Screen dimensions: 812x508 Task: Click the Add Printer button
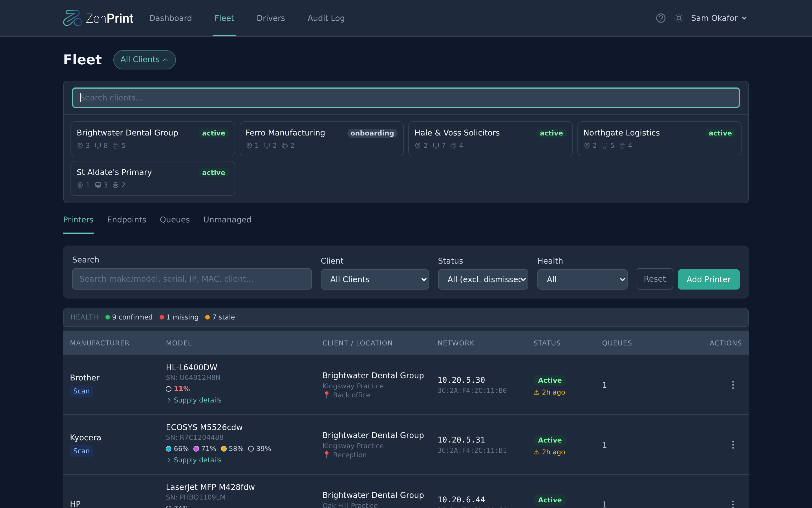coord(709,279)
